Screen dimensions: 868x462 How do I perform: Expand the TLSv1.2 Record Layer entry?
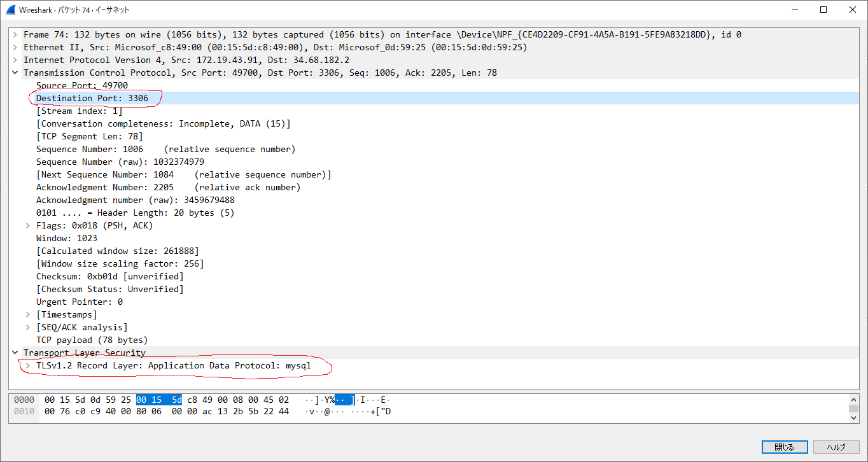point(27,365)
